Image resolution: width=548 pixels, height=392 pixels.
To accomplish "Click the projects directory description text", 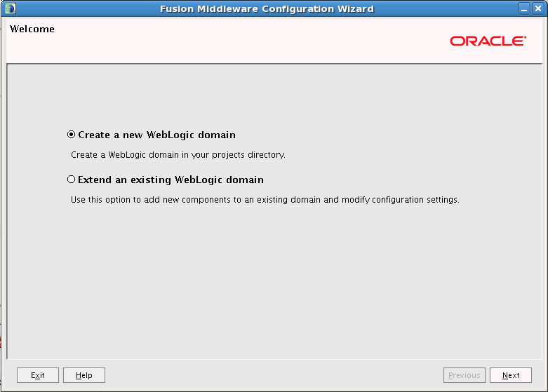I will 178,154.
